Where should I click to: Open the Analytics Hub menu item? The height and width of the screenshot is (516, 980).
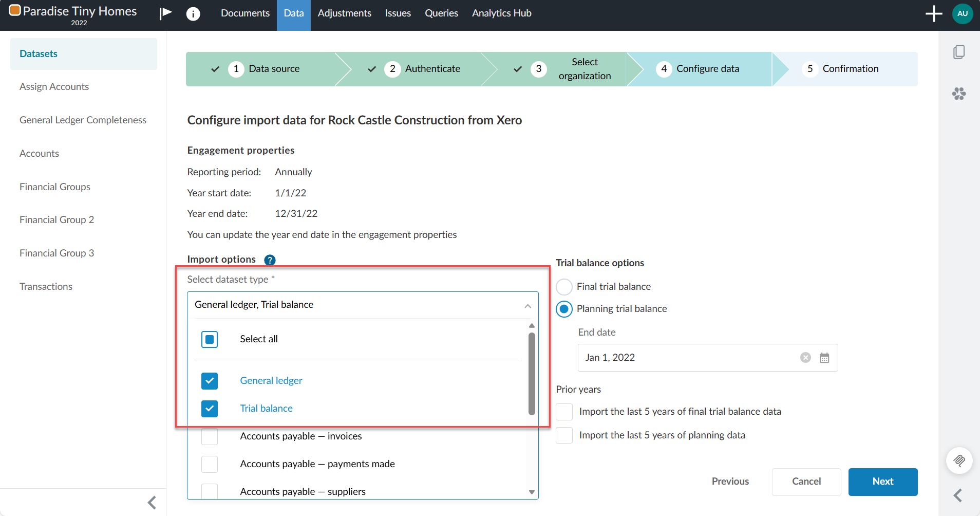501,13
